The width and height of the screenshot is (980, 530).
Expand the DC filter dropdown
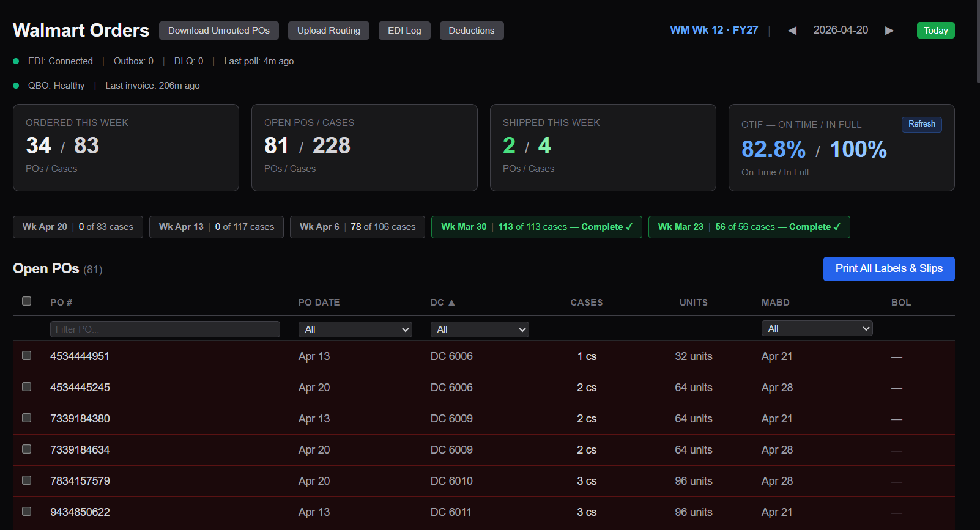(x=480, y=329)
